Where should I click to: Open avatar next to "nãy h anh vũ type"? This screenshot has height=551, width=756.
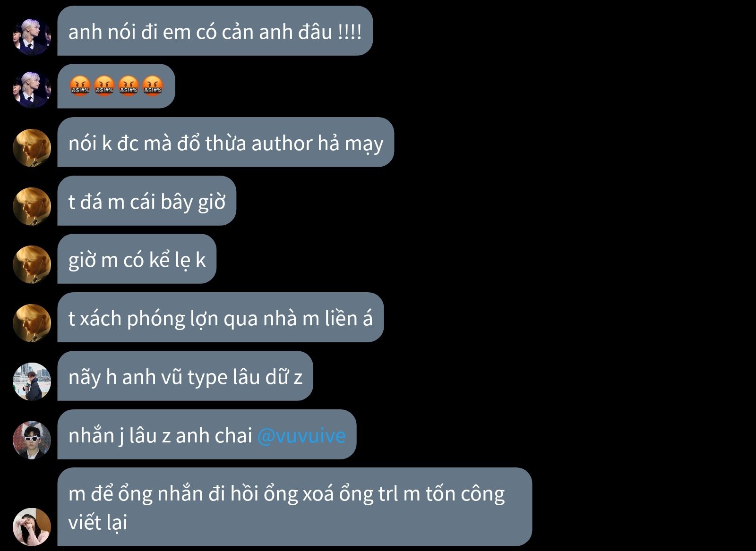click(x=32, y=381)
